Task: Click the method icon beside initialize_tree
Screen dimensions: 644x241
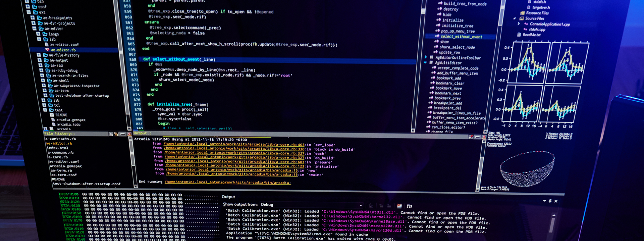Action: (438, 26)
